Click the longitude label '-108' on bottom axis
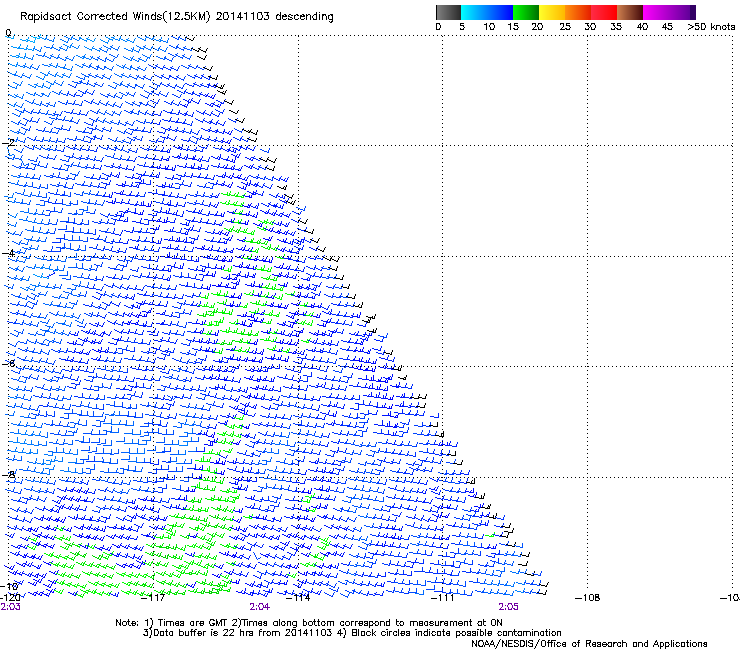Image resolution: width=740 pixels, height=650 pixels. click(588, 598)
